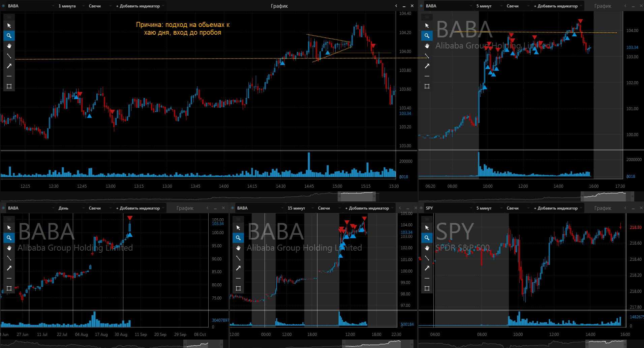Viewport: 644px width, 348px height.
Task: Click '+ Добавить индикатор' on SPY panel
Action: pos(557,208)
